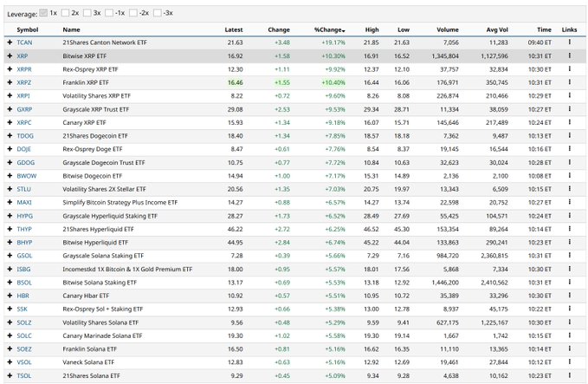Select the name 'Bitwise Solana Staking ETF'

(100, 283)
